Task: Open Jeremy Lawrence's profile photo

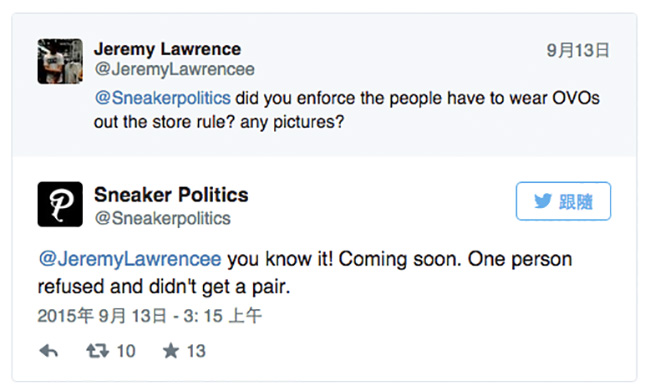Action: click(x=60, y=61)
